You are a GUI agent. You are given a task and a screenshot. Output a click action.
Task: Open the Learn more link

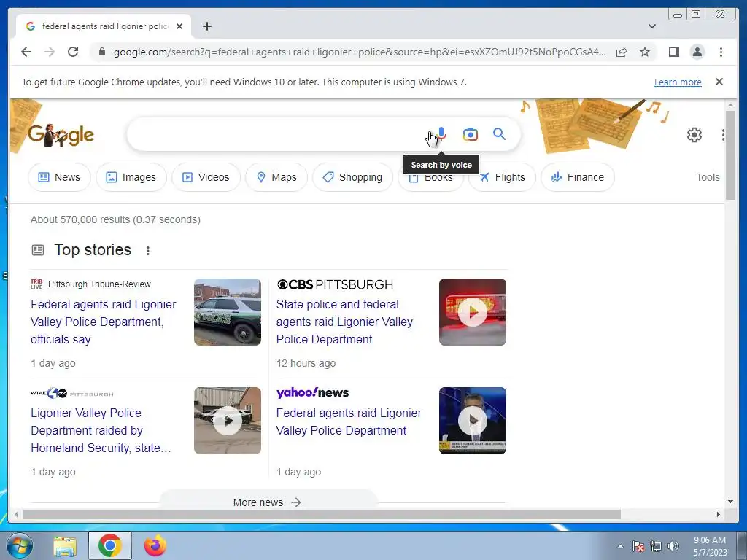pyautogui.click(x=678, y=82)
